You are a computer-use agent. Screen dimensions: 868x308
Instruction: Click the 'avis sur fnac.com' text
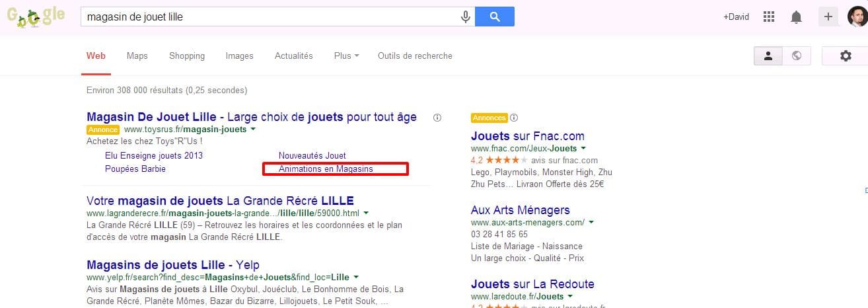pyautogui.click(x=564, y=161)
